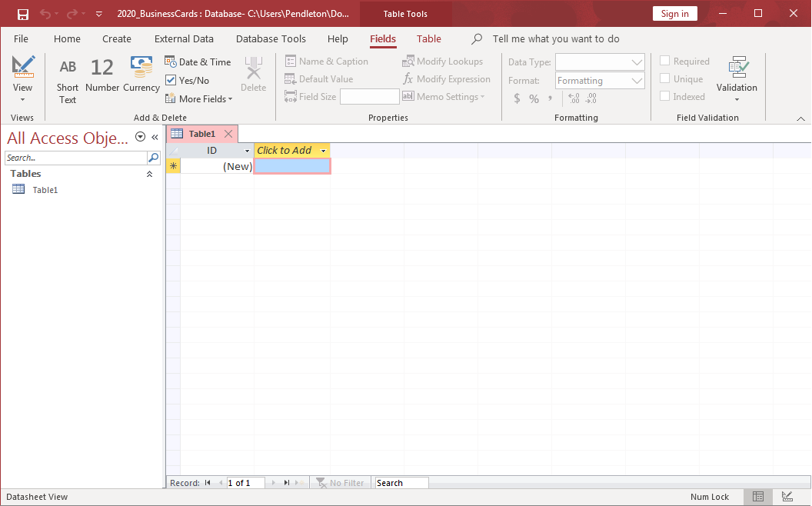Open the External Data ribbon tab
Screen dimensions: 812x506
[184, 39]
